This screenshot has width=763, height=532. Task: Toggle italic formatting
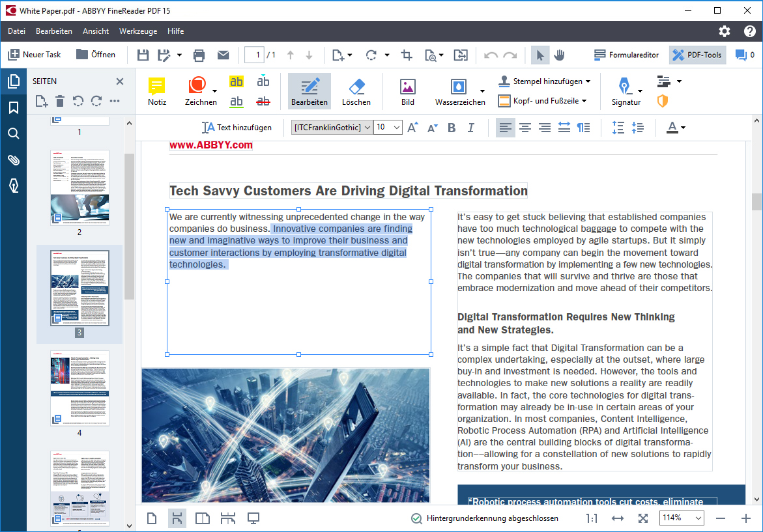point(470,128)
